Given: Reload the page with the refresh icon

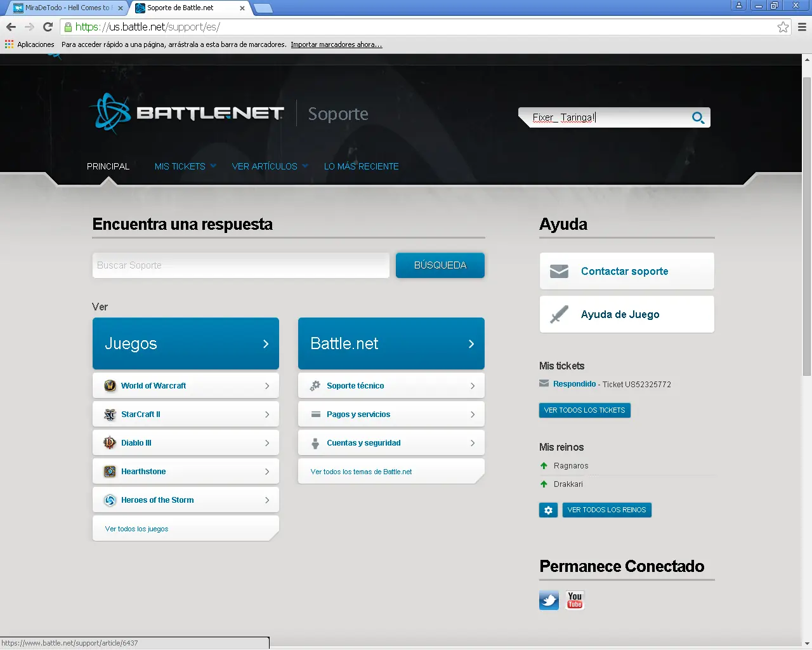Looking at the screenshot, I should 48,27.
